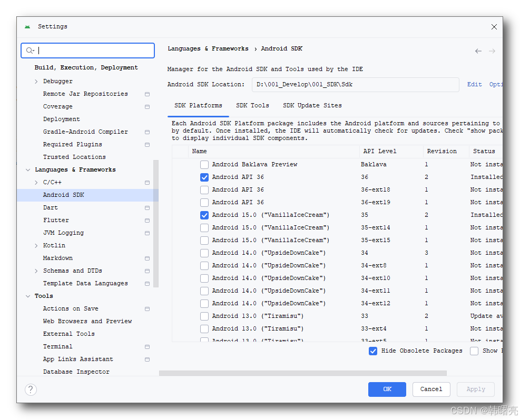Image resolution: width=520 pixels, height=420 pixels.
Task: Switch to the SDK Tools tab
Action: [x=252, y=105]
